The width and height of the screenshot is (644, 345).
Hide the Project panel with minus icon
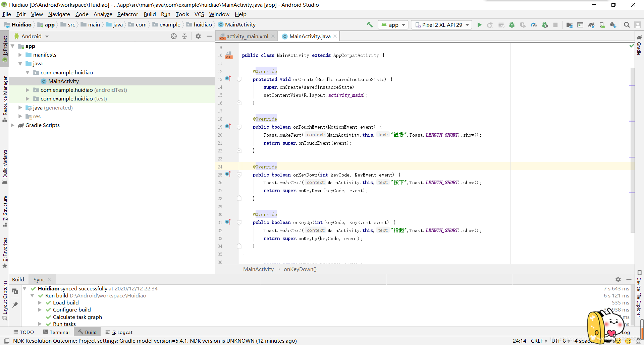pos(209,36)
